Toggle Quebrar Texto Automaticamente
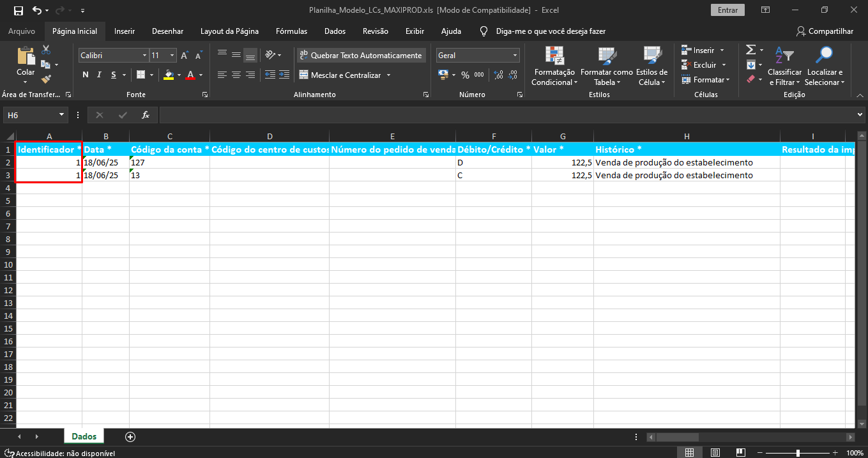The image size is (868, 458). [360, 56]
